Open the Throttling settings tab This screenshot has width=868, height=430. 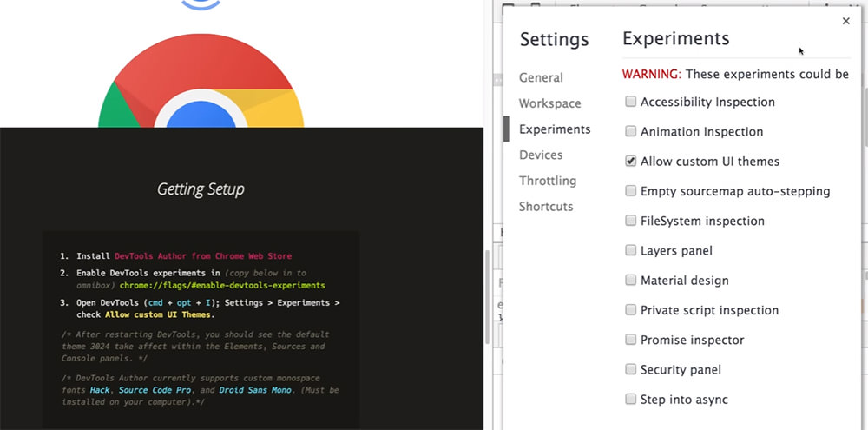coord(548,181)
